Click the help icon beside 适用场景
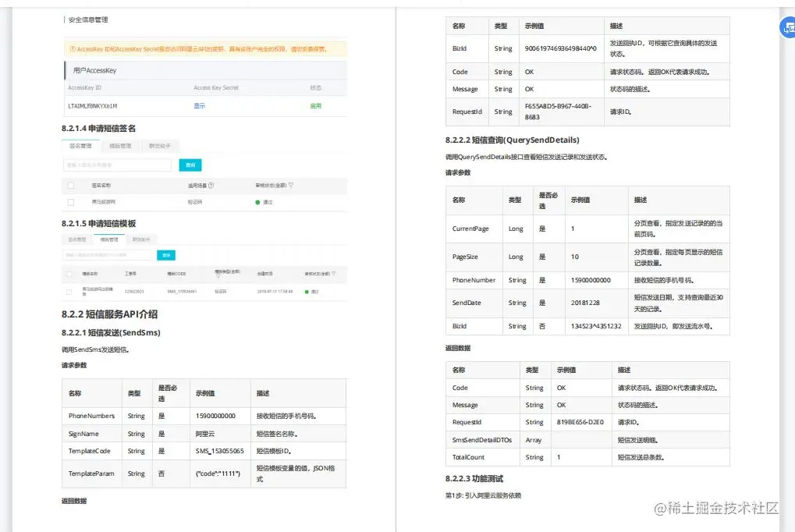795x532 pixels. coord(211,186)
